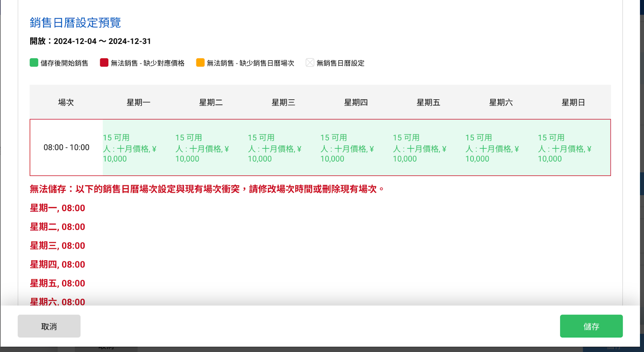Click the conflict entry 星期五, 08:00
The height and width of the screenshot is (352, 644).
coord(58,283)
